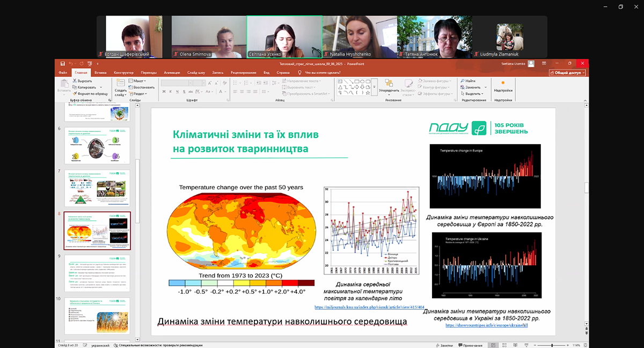Open the font size combo box
This screenshot has height=348, width=644.
(x=199, y=83)
